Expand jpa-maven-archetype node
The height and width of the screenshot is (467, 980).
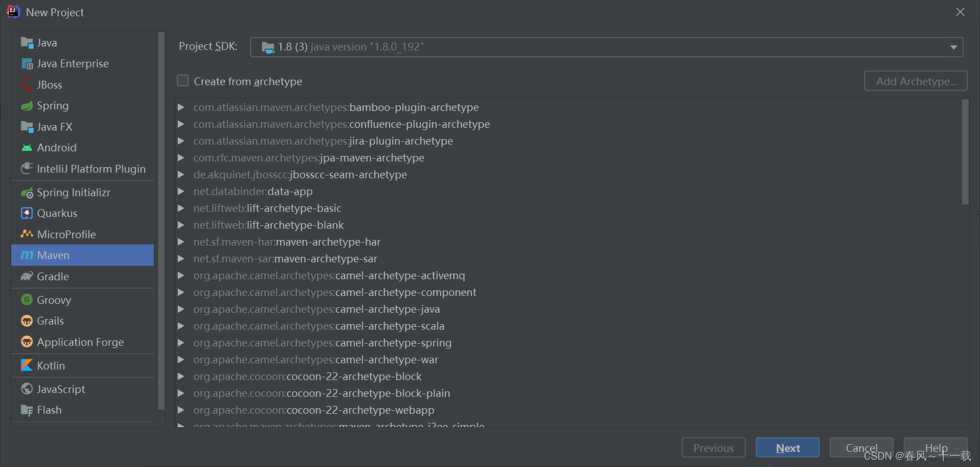click(181, 158)
